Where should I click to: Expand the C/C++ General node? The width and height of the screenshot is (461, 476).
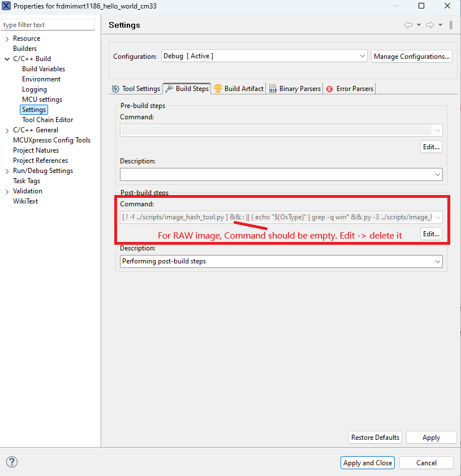pyautogui.click(x=7, y=130)
